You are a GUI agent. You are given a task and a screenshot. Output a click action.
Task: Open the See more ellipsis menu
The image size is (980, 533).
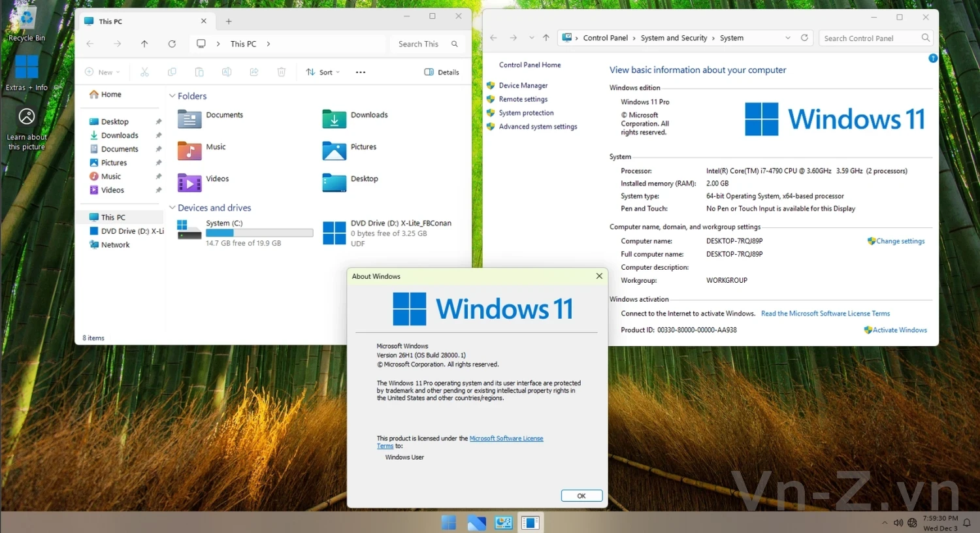click(361, 72)
